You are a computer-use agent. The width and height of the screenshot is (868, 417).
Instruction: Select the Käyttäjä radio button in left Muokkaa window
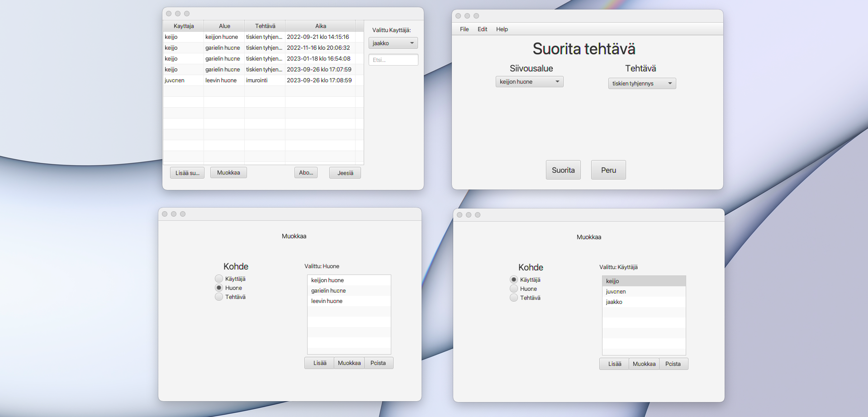pos(219,279)
